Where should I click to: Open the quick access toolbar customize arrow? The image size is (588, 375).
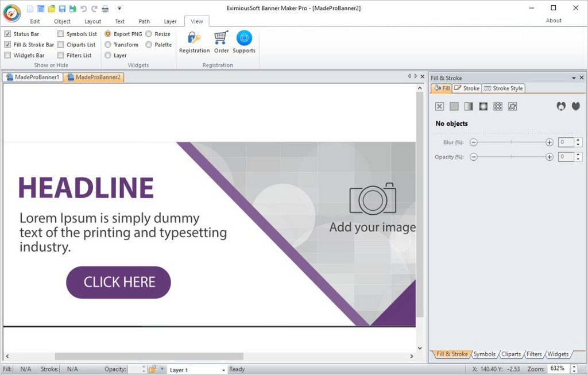click(119, 9)
